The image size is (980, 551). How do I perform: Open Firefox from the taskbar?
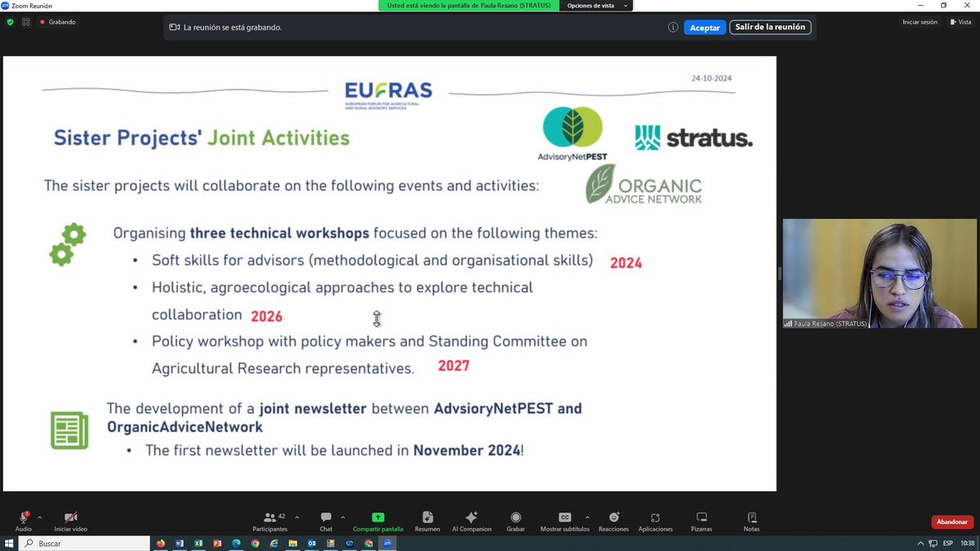tap(160, 543)
